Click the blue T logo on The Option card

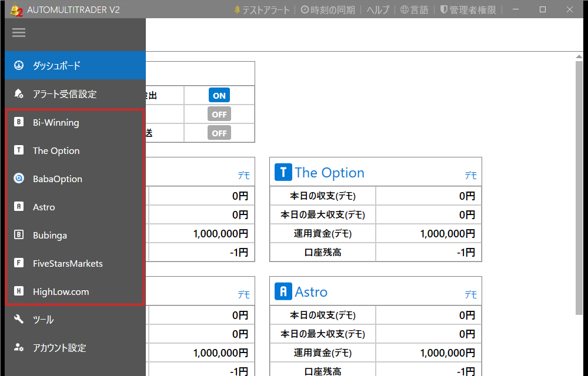tap(283, 172)
